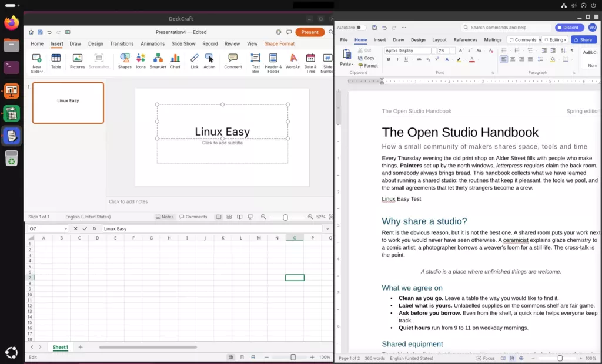Viewport: 602px width, 364px height.
Task: Click the Paste icon in document editor
Action: [x=346, y=54]
